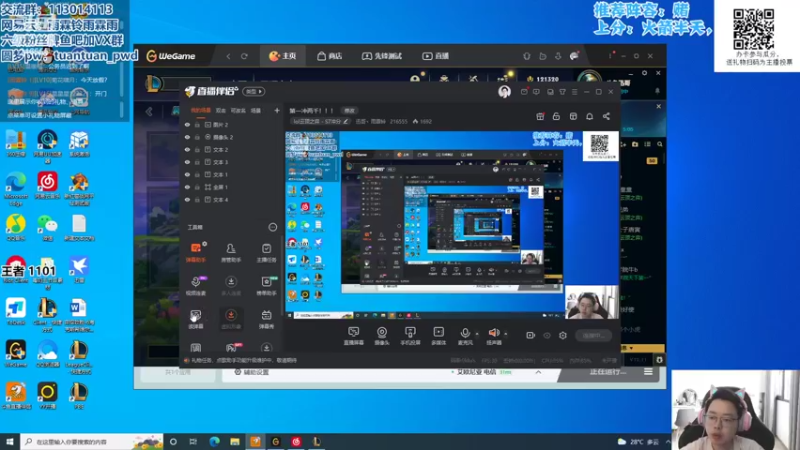Click the 修改 button beside the stream title
This screenshot has width=800, height=450.
click(x=349, y=111)
